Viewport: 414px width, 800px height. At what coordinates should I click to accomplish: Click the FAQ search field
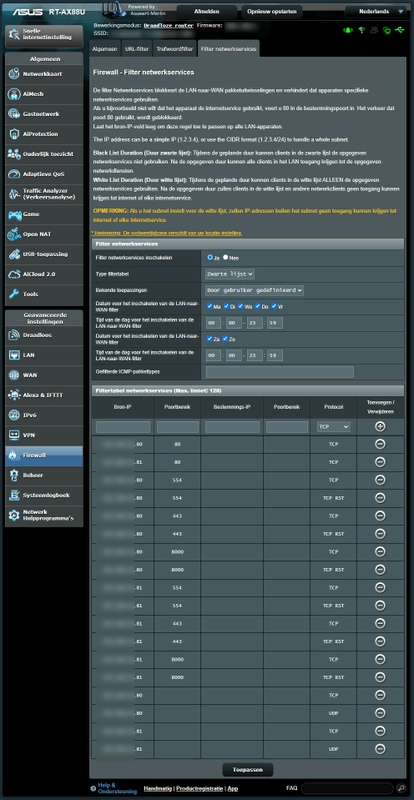(x=348, y=788)
